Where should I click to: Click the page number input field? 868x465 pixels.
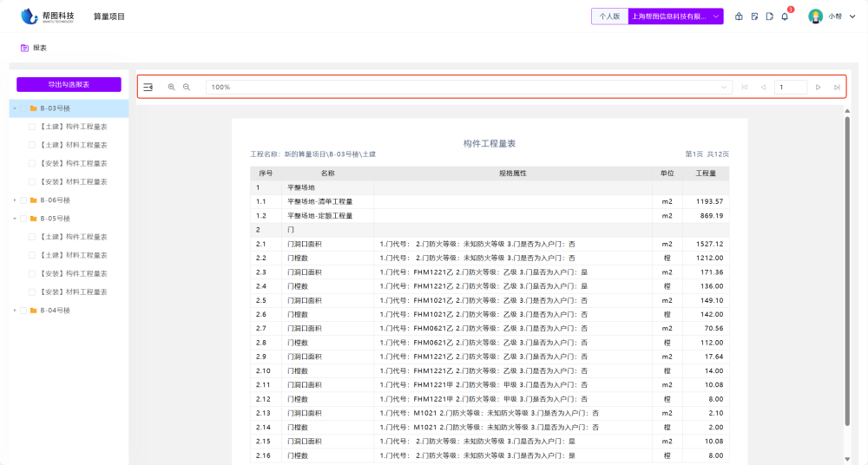791,87
